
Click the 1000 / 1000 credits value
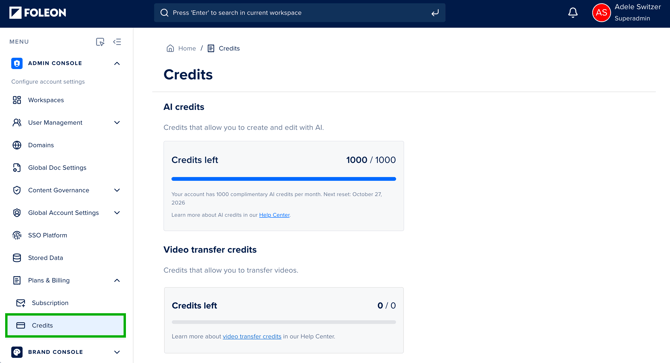(371, 160)
